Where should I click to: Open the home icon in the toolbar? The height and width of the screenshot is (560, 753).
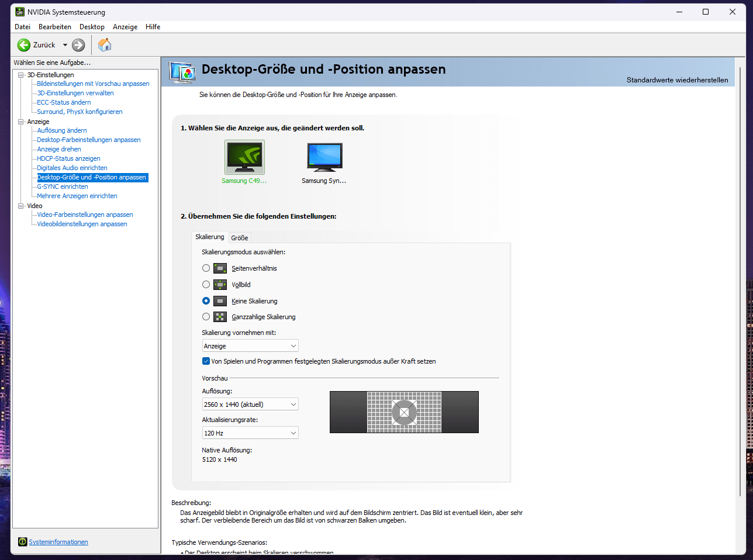tap(105, 44)
